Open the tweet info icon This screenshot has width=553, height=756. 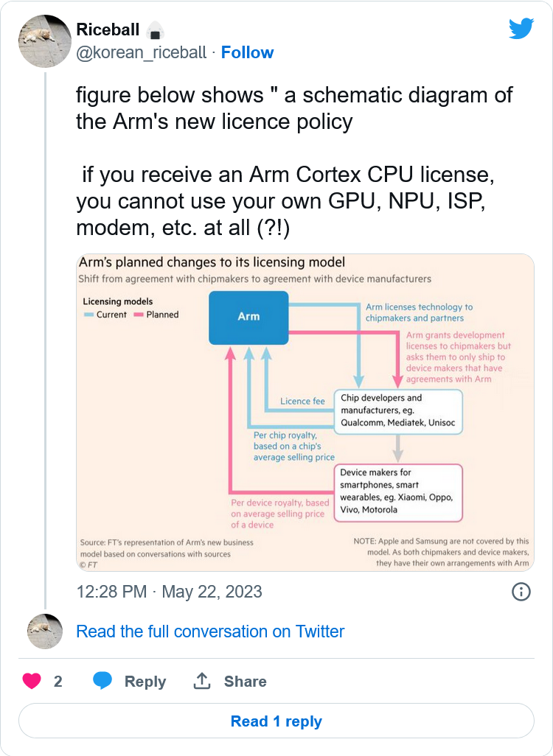pyautogui.click(x=521, y=592)
